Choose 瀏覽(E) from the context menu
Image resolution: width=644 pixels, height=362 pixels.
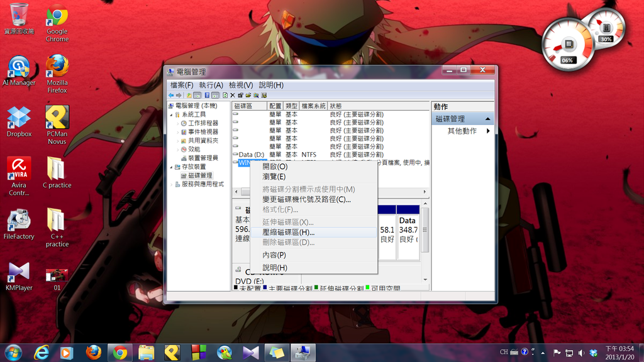click(314, 177)
